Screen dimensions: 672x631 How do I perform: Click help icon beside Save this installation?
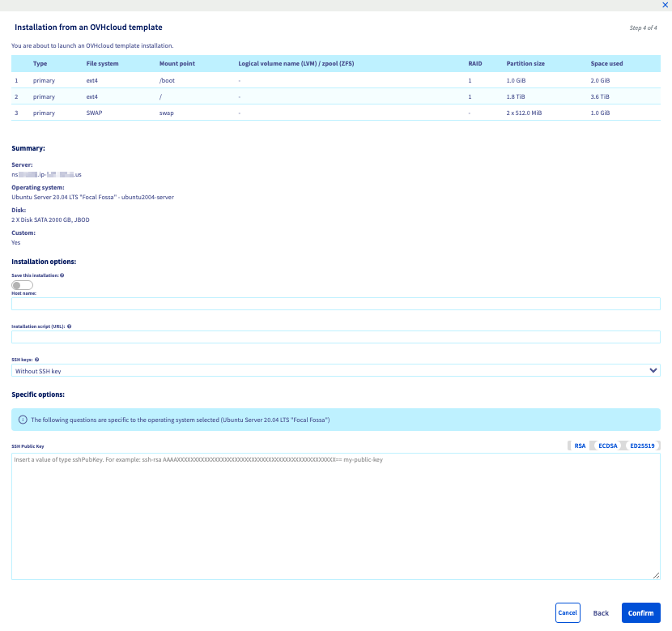click(62, 275)
